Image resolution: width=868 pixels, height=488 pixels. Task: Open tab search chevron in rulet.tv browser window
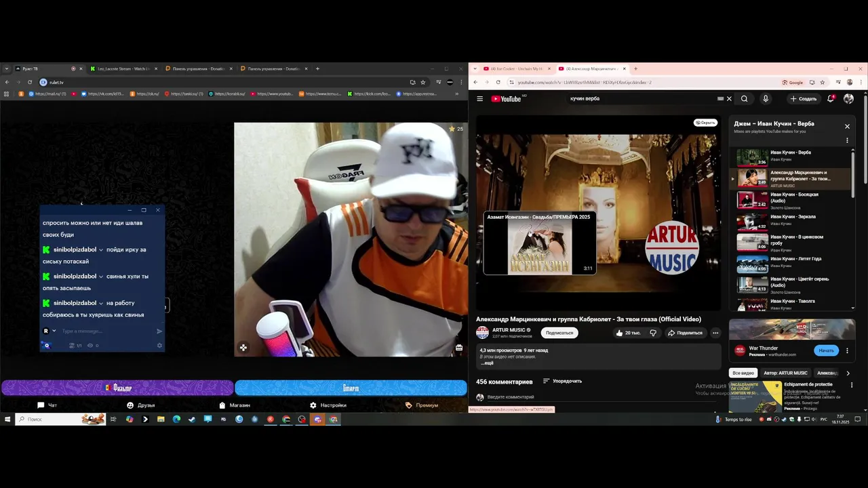[6, 68]
